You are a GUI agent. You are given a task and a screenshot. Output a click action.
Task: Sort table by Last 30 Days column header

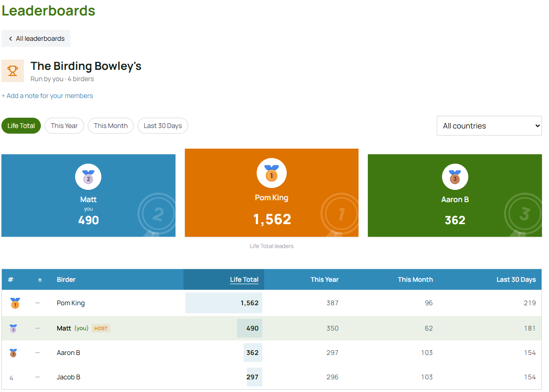pos(516,279)
